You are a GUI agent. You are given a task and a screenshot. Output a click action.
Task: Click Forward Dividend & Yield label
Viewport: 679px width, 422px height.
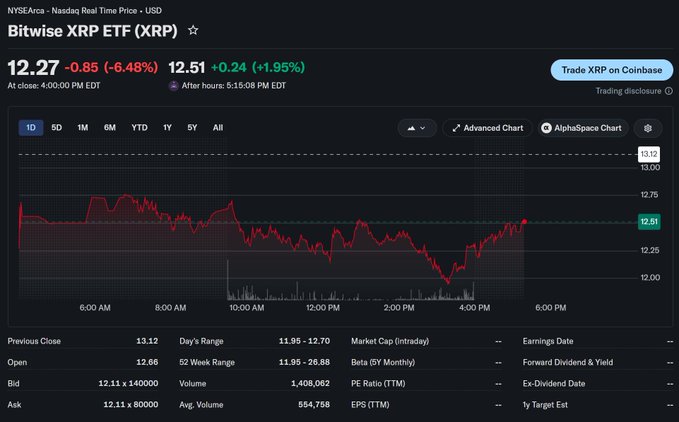568,362
